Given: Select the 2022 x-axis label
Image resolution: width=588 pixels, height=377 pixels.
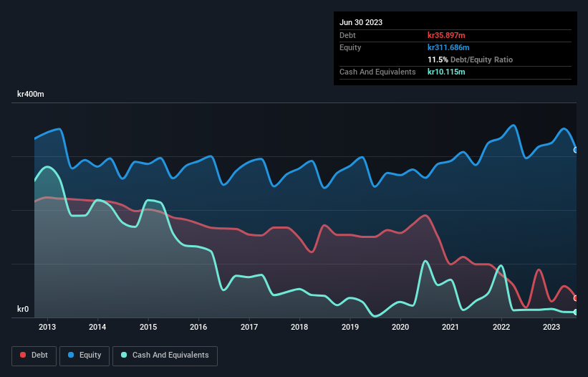Looking at the screenshot, I should pyautogui.click(x=501, y=327).
